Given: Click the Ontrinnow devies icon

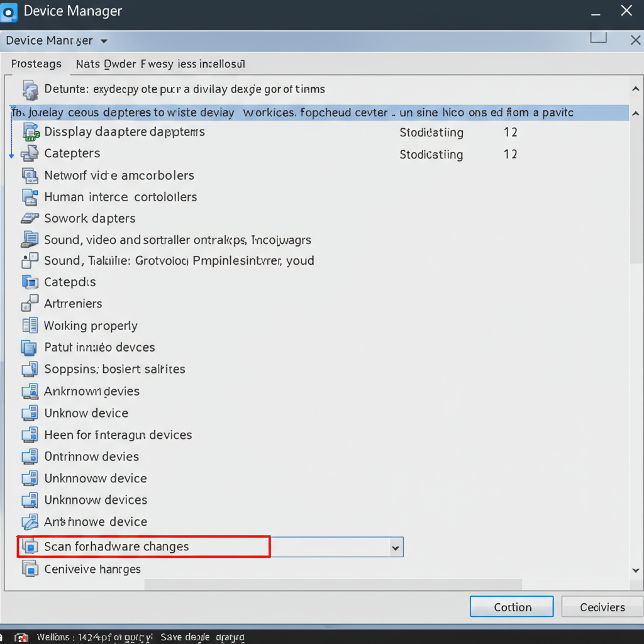Looking at the screenshot, I should (30, 457).
